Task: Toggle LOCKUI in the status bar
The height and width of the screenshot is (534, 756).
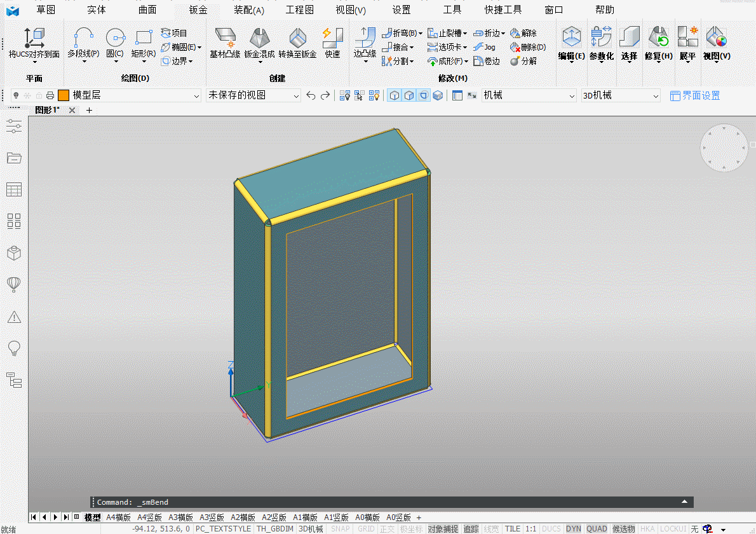Action: (x=673, y=529)
